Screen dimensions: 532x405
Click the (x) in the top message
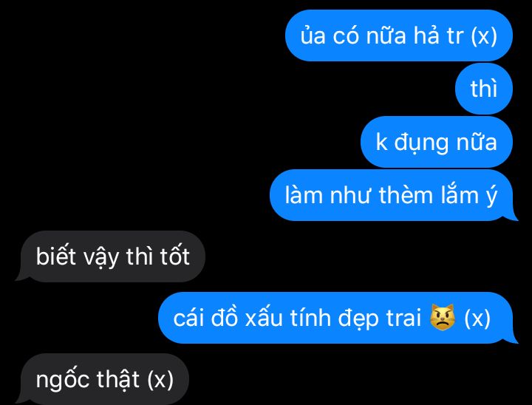(x=484, y=35)
